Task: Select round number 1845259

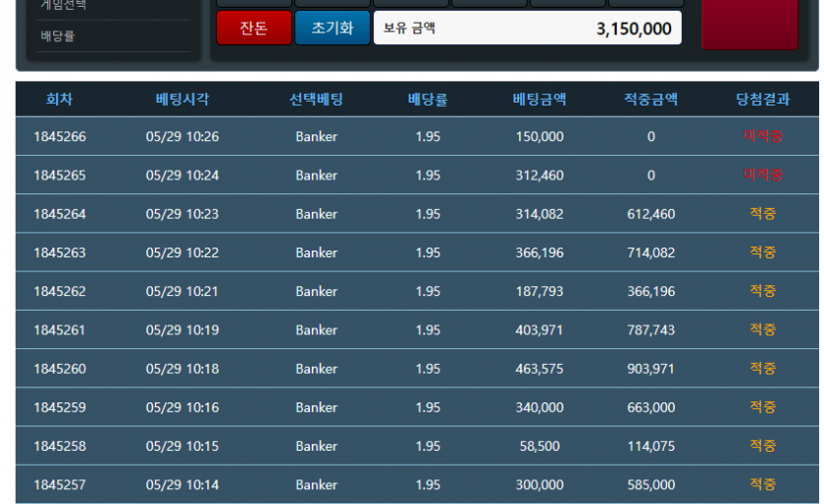Action: (60, 407)
